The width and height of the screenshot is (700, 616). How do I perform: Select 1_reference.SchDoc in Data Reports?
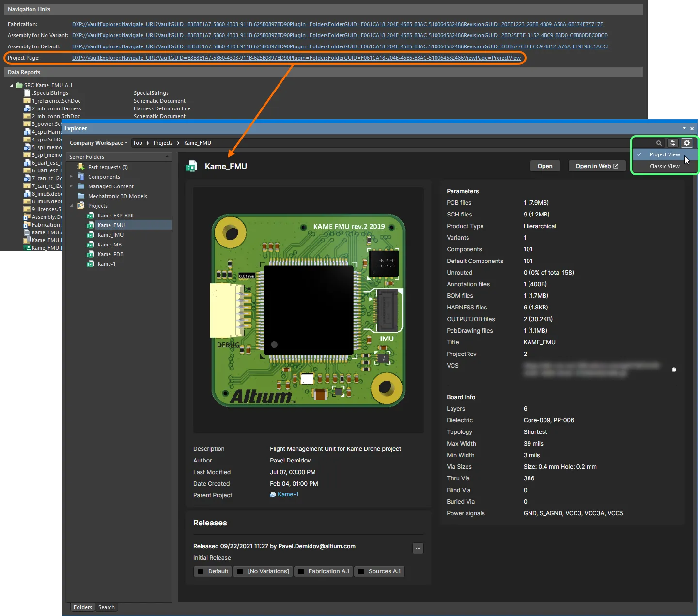point(56,101)
